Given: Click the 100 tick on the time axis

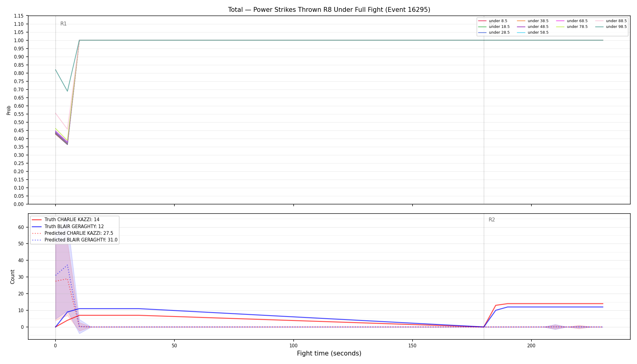Looking at the screenshot, I should pos(293,345).
